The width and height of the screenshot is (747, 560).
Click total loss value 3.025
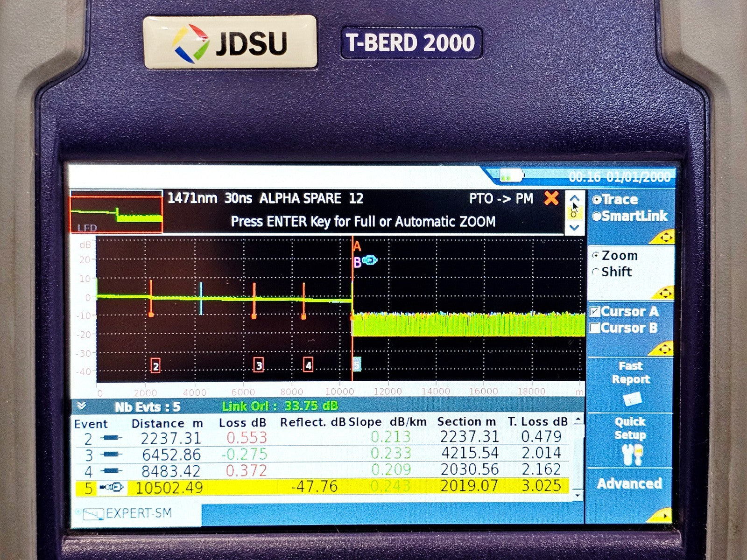point(542,485)
